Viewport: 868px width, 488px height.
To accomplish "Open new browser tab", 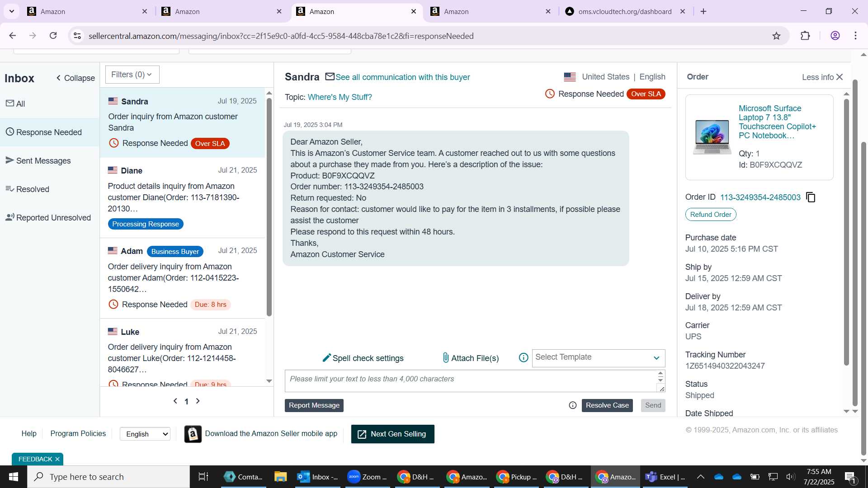I will click(x=703, y=11).
